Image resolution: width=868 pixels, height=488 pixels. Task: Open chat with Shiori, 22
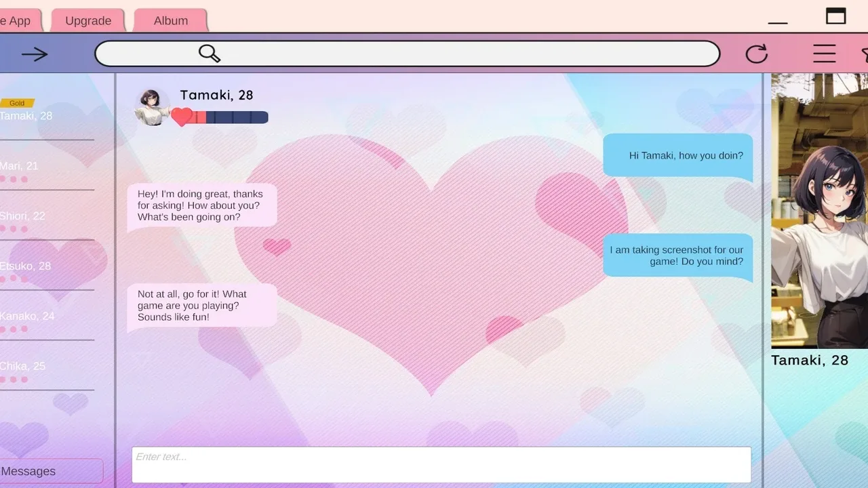coord(23,217)
